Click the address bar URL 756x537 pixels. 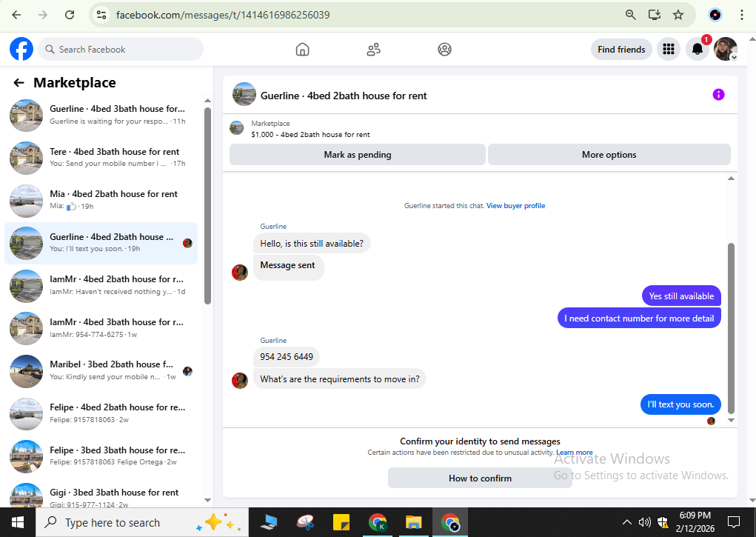pos(223,15)
